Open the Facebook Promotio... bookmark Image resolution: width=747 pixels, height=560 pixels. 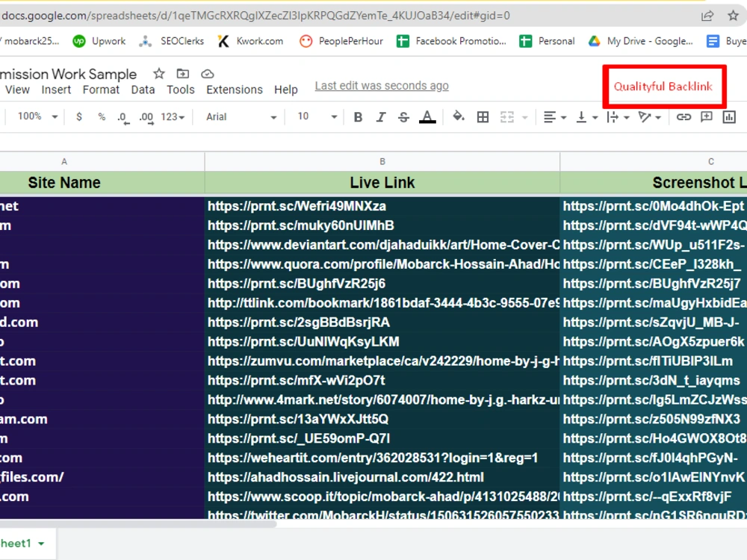[x=451, y=41]
